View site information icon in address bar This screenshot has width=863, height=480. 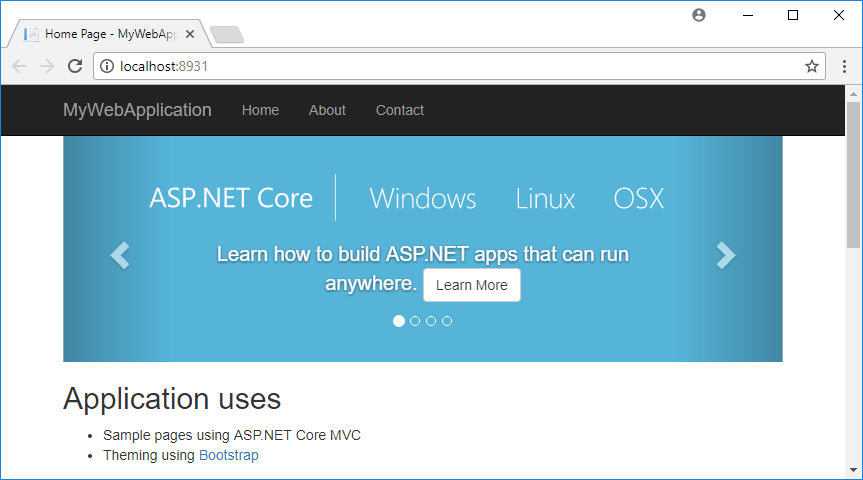tap(107, 66)
